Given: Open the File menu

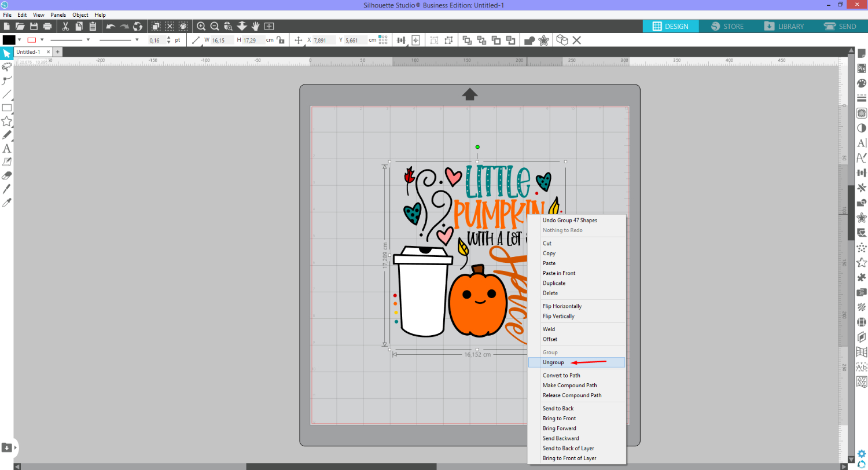Looking at the screenshot, I should coord(7,14).
